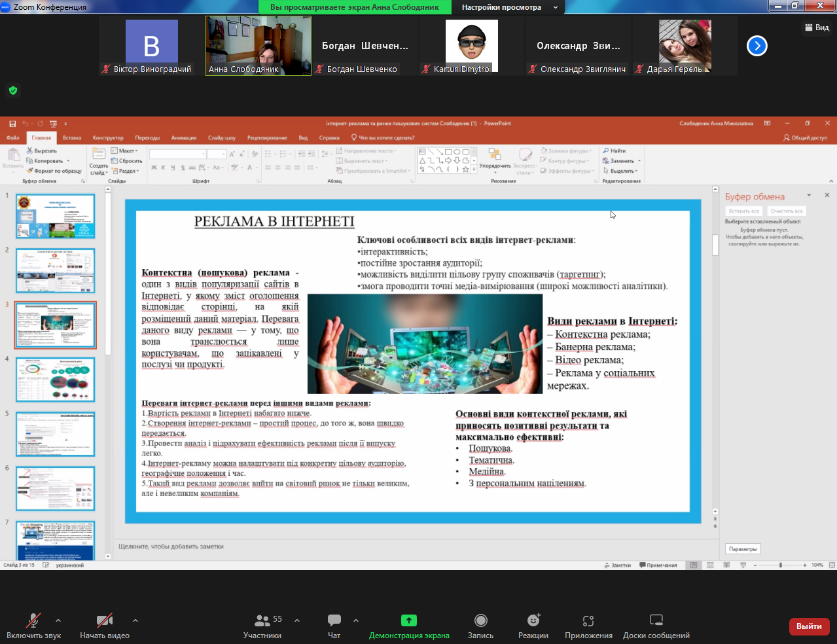The width and height of the screenshot is (837, 644).
Task: Open the Participants list showing 55
Action: [x=263, y=626]
